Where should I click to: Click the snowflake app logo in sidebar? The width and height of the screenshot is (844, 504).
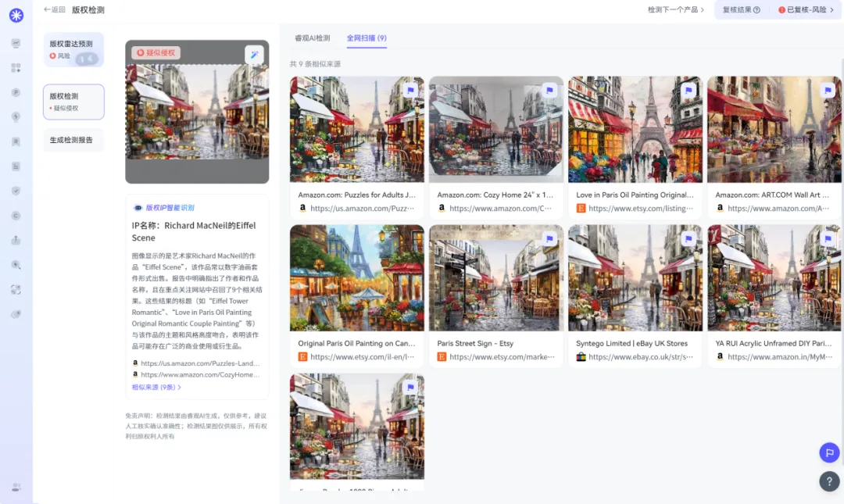click(x=16, y=15)
